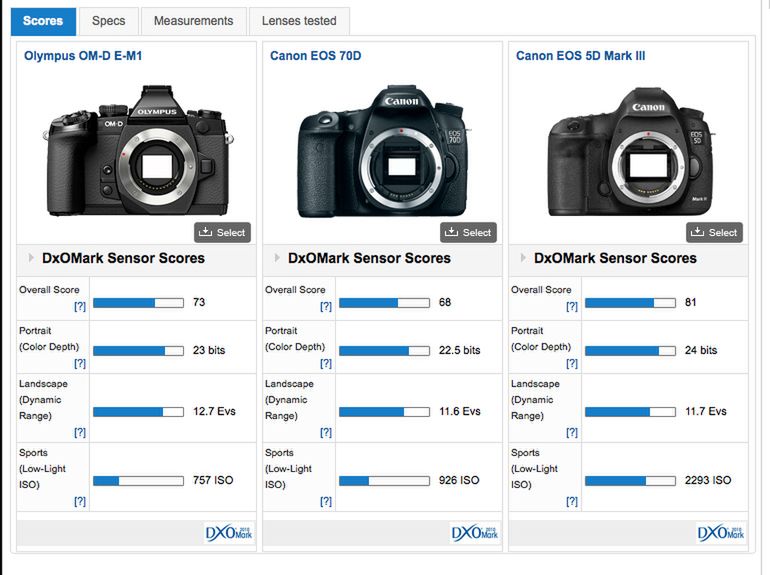770x575 pixels.
Task: Click the Canon EOS 70D camera image
Action: point(384,152)
